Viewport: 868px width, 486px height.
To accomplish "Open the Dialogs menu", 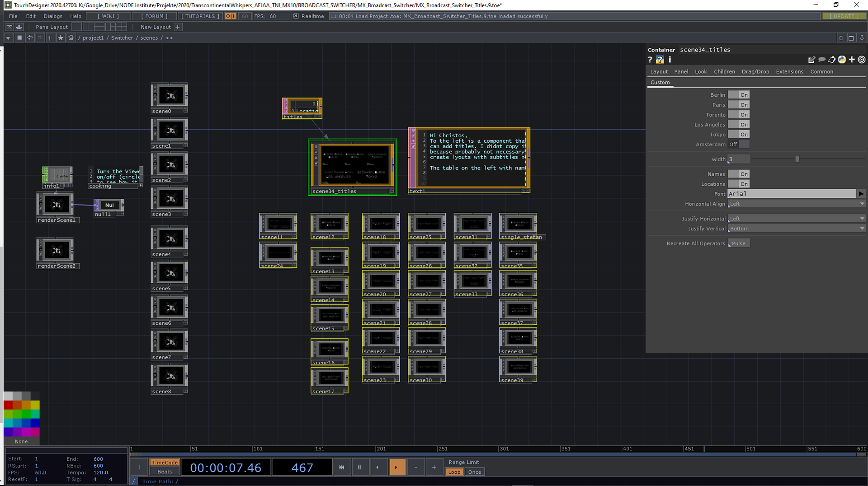I will click(53, 16).
